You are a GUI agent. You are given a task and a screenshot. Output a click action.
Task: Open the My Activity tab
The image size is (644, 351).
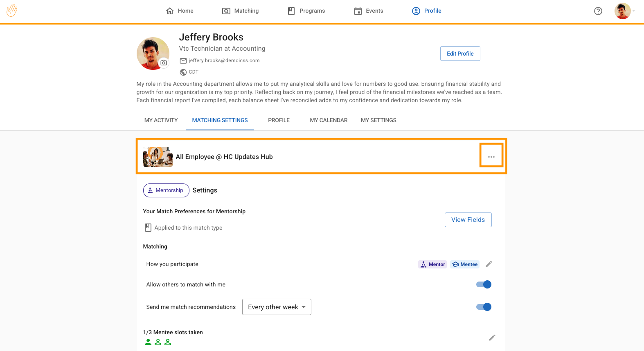click(161, 120)
